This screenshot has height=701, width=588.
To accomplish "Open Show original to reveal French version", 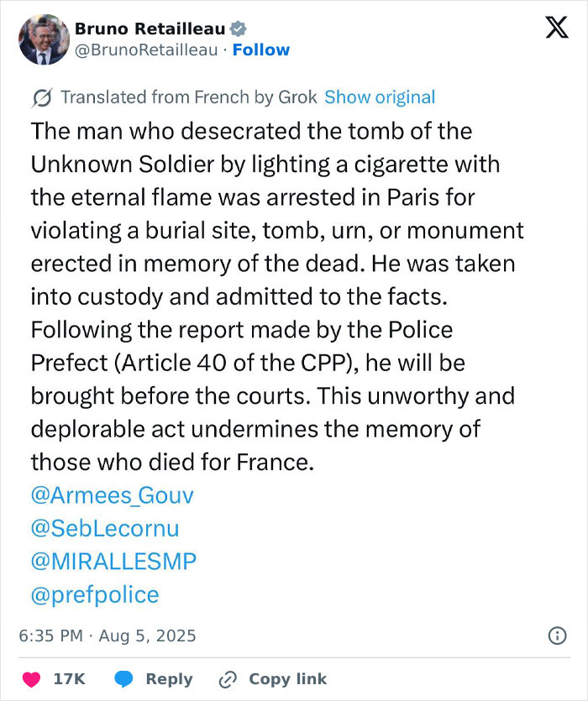I will [x=381, y=97].
